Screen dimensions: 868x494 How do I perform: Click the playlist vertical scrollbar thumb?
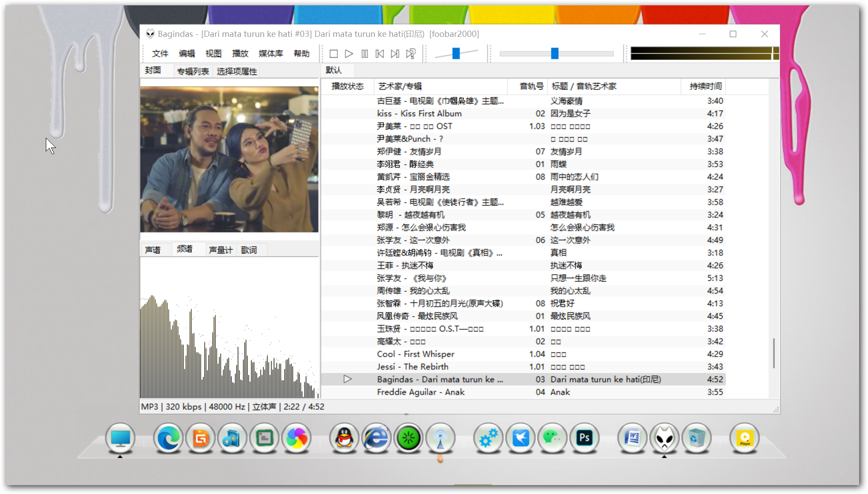(774, 353)
